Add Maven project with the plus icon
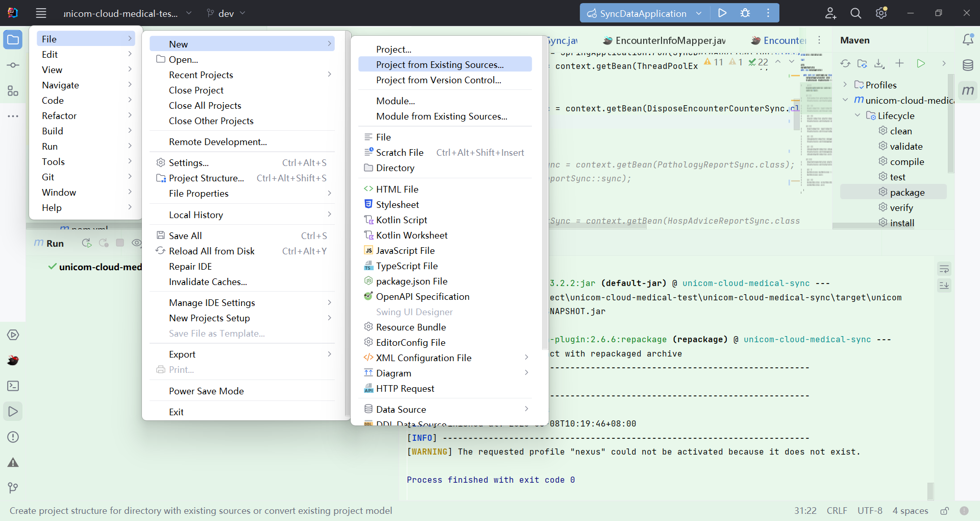980x521 pixels. coord(899,63)
